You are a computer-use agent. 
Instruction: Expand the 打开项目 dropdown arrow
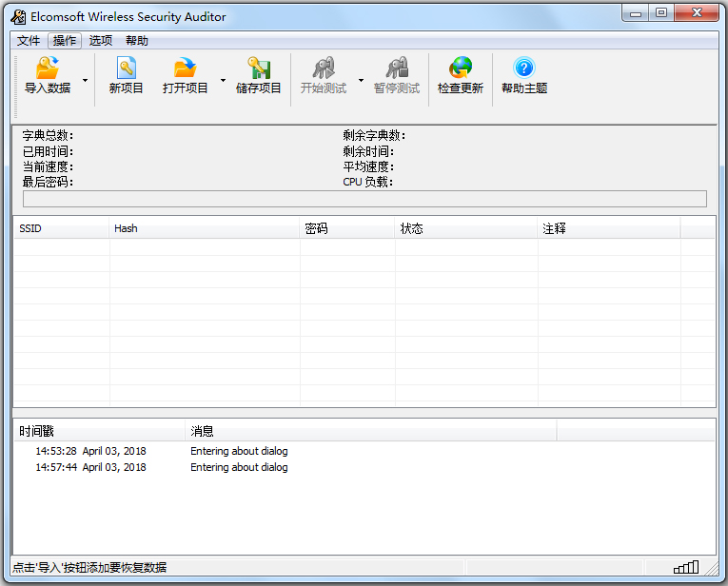pyautogui.click(x=223, y=80)
